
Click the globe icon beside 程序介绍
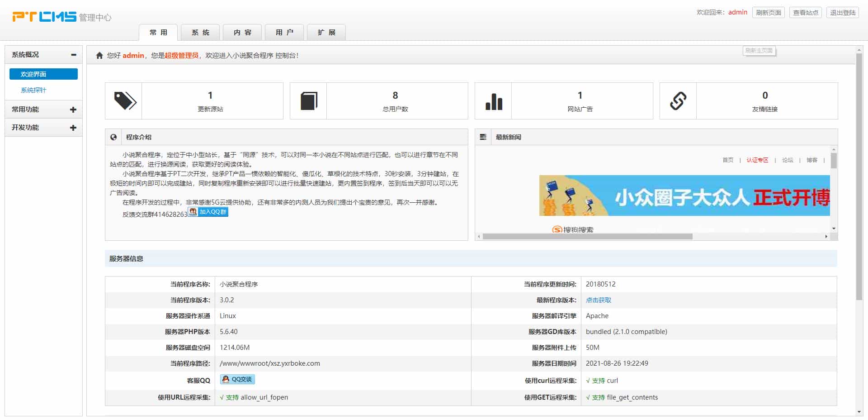[x=114, y=137]
